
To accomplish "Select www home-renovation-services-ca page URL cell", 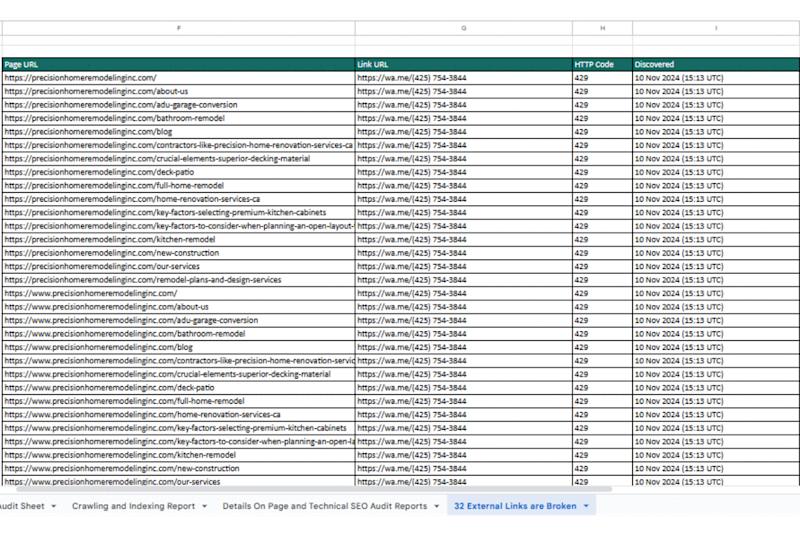I will (179, 415).
